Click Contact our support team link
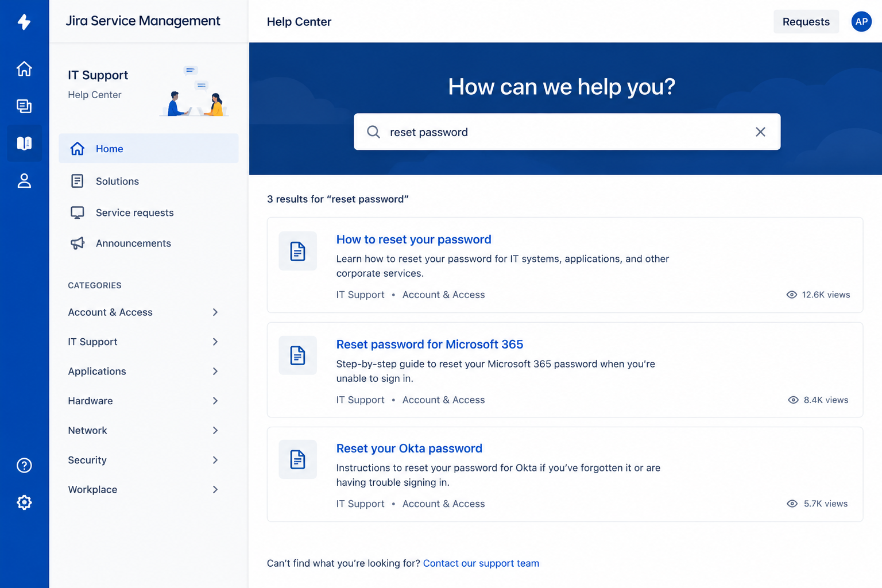 click(481, 563)
